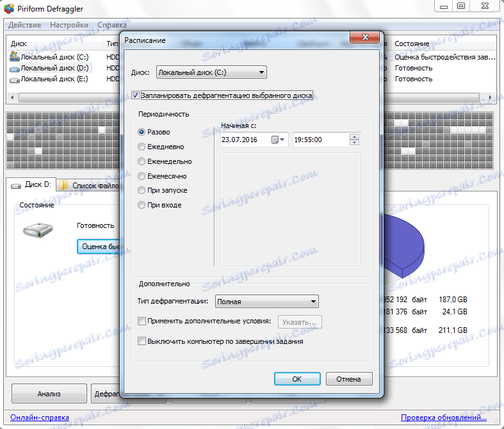Click the Оценка быстродействия зав... status cell

point(445,57)
